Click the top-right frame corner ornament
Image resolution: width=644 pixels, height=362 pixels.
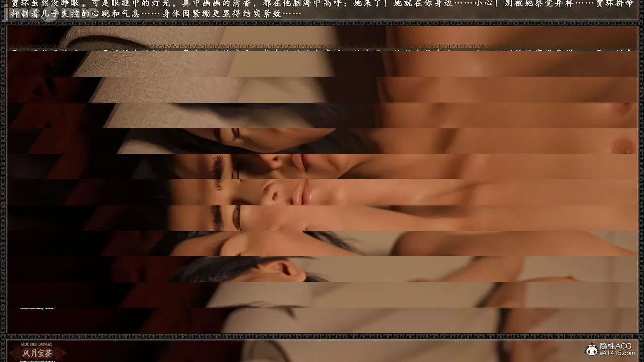(x=640, y=23)
